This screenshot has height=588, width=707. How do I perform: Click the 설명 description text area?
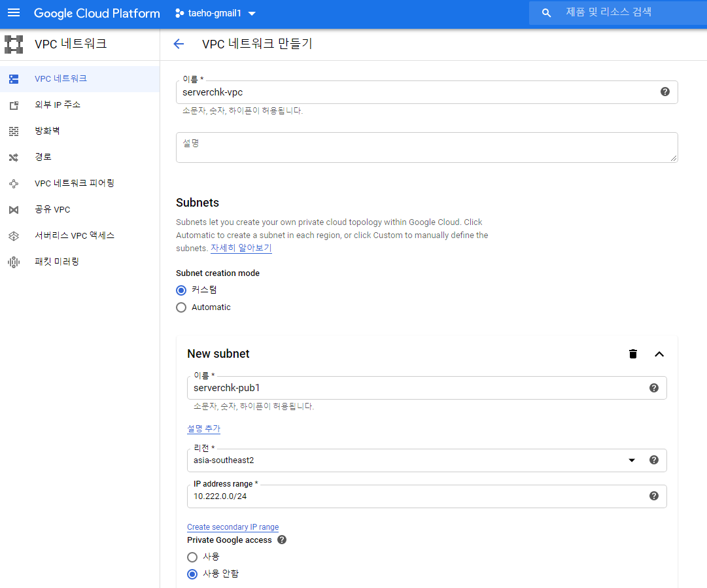point(426,147)
